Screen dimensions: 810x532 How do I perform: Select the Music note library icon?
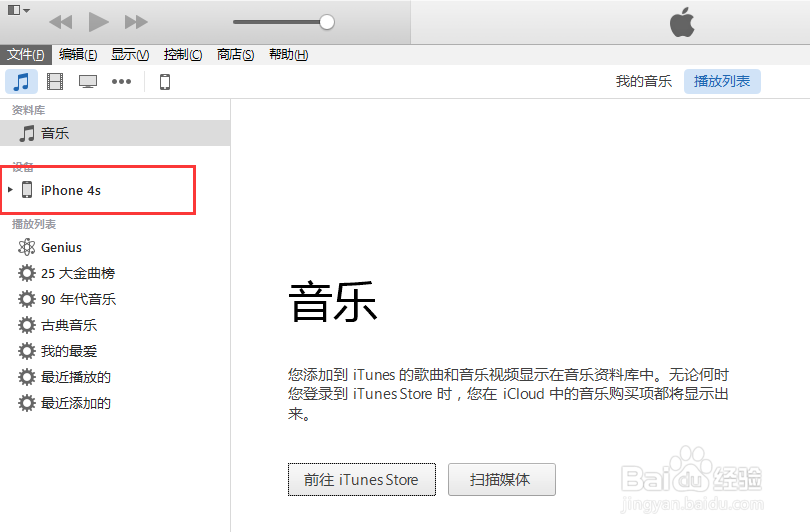(21, 82)
